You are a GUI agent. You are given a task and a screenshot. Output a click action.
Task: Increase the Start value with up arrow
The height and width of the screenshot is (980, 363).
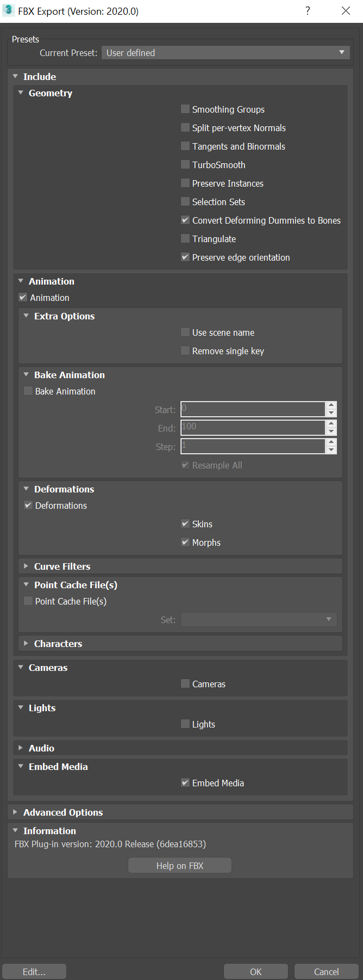[x=331, y=405]
